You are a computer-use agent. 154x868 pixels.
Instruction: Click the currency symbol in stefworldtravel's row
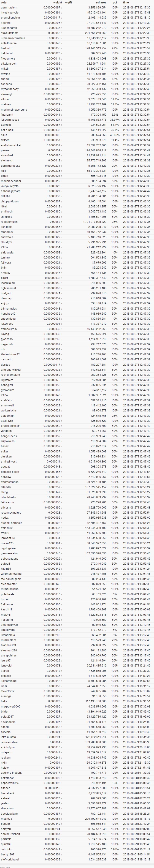[62, 859]
